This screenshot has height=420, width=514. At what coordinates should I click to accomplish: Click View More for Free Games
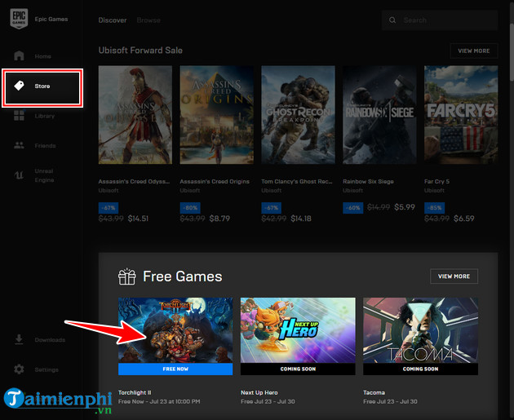pyautogui.click(x=454, y=276)
